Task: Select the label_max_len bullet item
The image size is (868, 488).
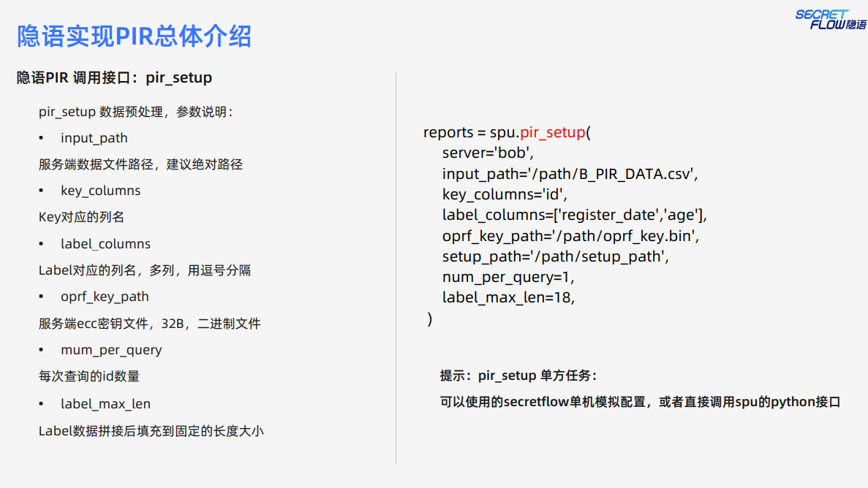Action: tap(105, 404)
